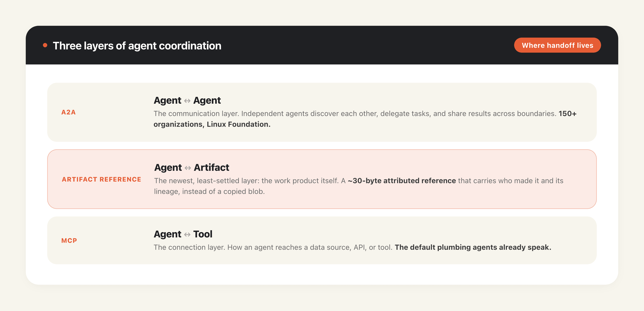Click the 'Agent ↔ Artifact' heading
The width and height of the screenshot is (644, 311).
click(x=191, y=167)
